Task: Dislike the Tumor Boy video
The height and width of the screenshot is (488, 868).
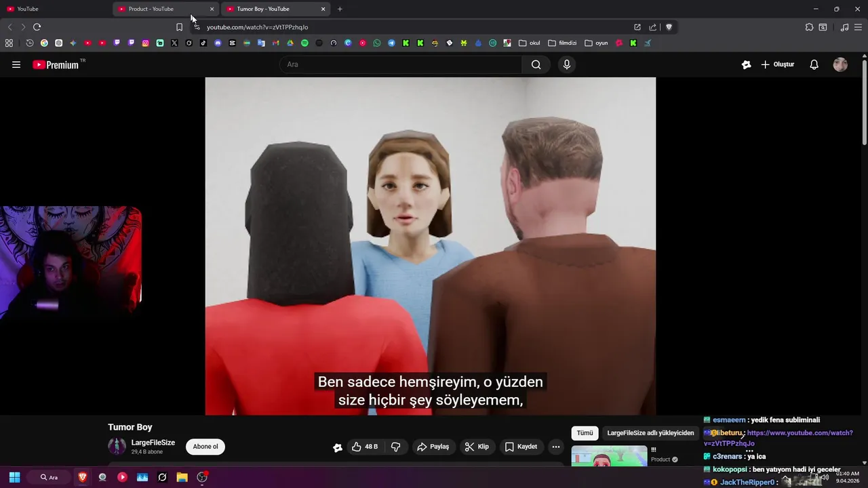Action: pos(396,447)
